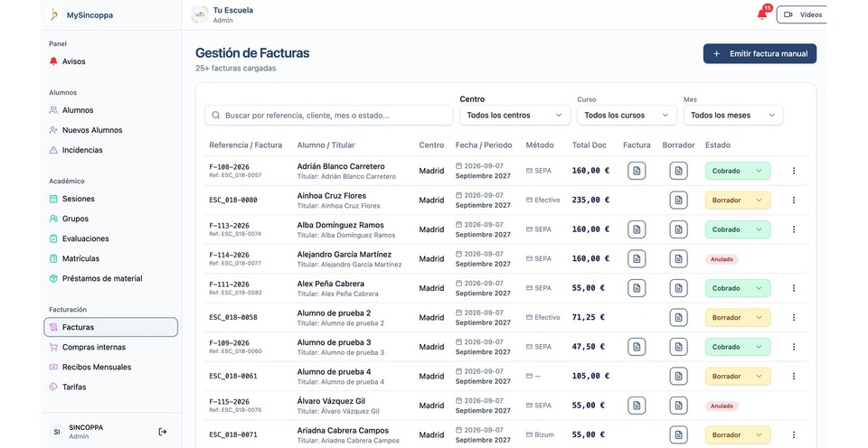Open draft document for ESC_018-0058
868x448 pixels.
point(679,317)
